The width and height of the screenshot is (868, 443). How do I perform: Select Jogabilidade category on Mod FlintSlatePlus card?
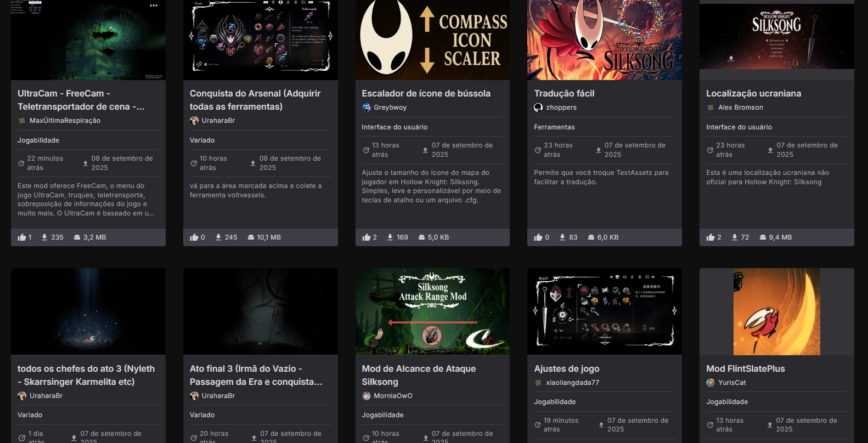pos(727,402)
